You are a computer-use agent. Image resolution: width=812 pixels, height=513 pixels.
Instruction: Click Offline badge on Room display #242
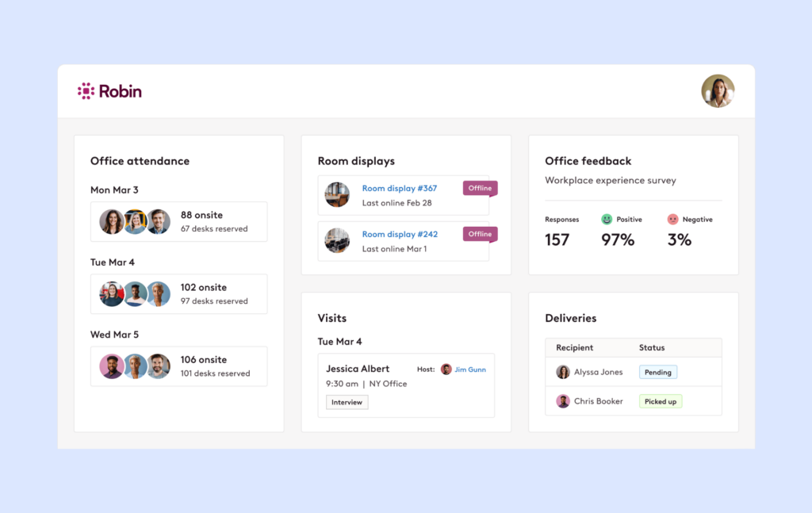480,235
